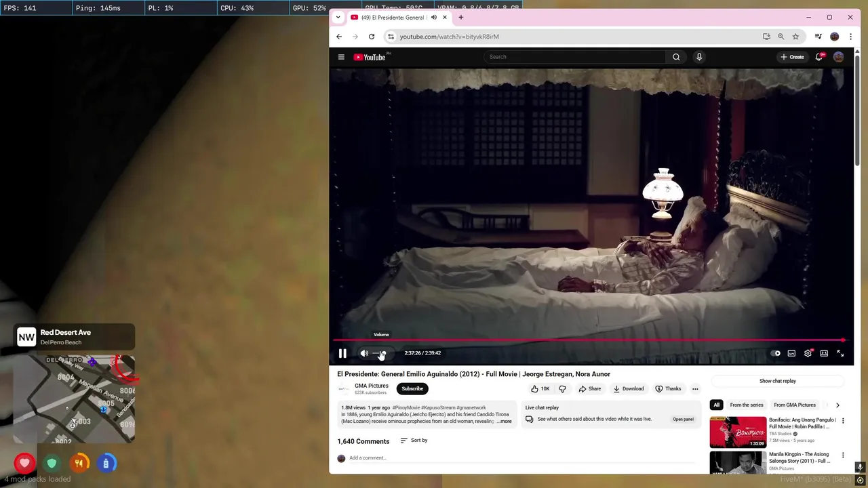View site information icon in address bar
The width and height of the screenshot is (868, 488).
coord(391,37)
